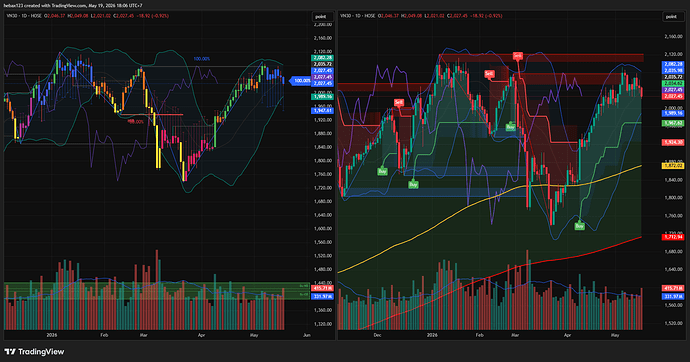Image resolution: width=690 pixels, height=362 pixels.
Task: Click the Dec label on right time axis
Action: click(x=377, y=335)
